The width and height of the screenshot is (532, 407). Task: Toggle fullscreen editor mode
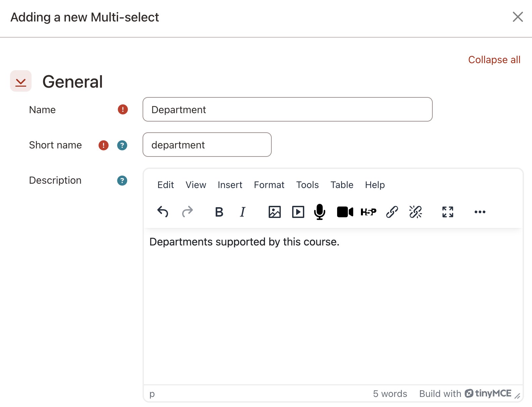(x=448, y=212)
